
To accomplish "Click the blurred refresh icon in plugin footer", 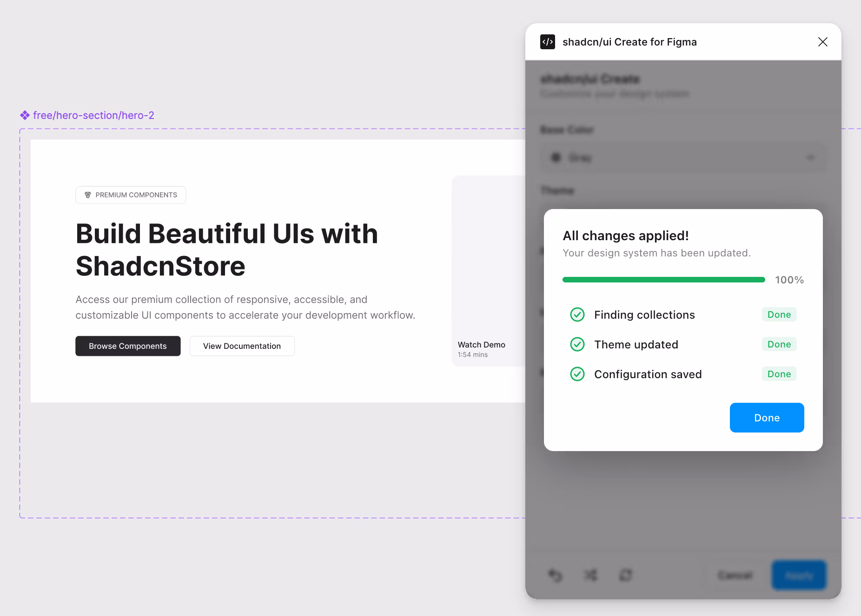I will pyautogui.click(x=626, y=576).
